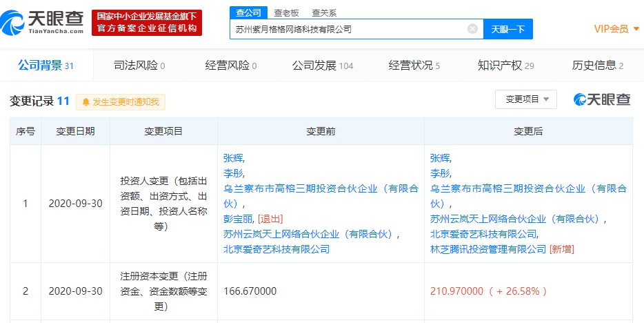The image size is (644, 323).
Task: Open 李彤 link in 变更后 column
Action: point(441,173)
